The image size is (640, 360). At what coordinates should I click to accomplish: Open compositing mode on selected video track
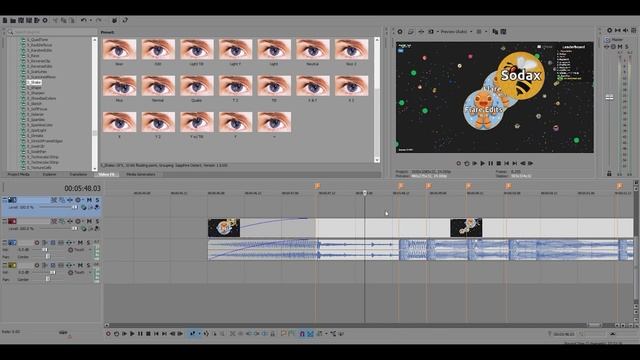(x=84, y=207)
